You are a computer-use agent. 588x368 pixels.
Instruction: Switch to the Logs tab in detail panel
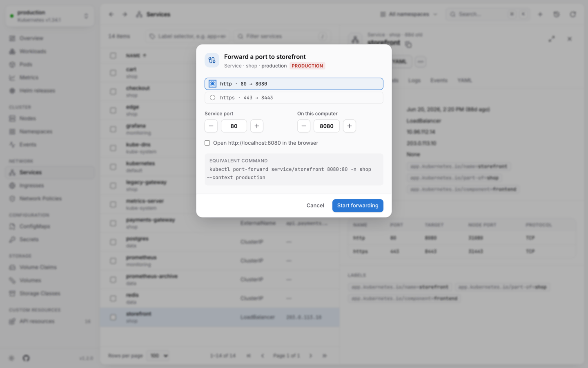414,81
